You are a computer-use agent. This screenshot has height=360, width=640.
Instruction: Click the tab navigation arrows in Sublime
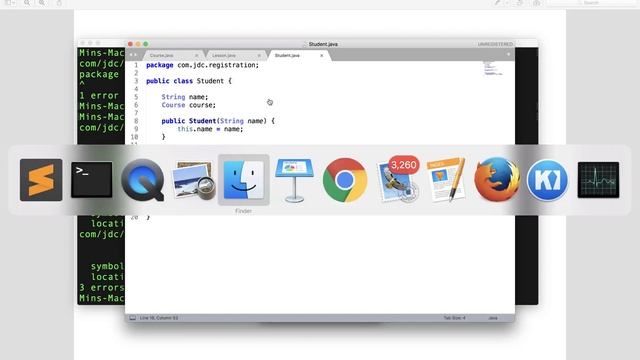click(133, 55)
